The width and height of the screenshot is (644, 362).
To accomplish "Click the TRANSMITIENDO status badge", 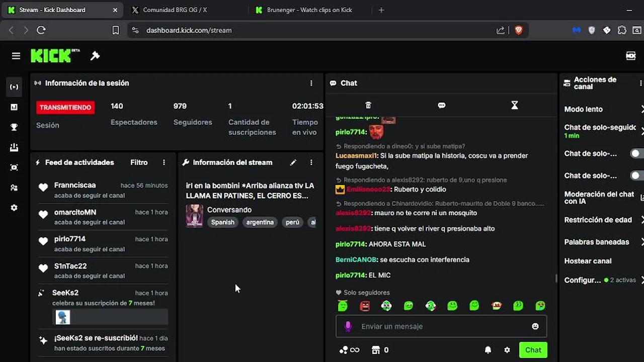I will (x=65, y=107).
